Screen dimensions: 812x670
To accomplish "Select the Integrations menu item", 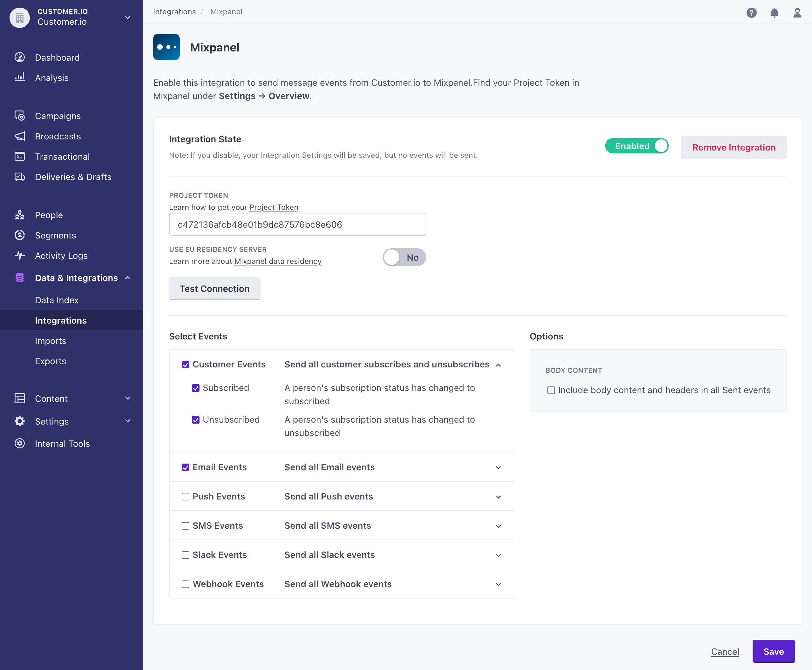I will pos(60,319).
